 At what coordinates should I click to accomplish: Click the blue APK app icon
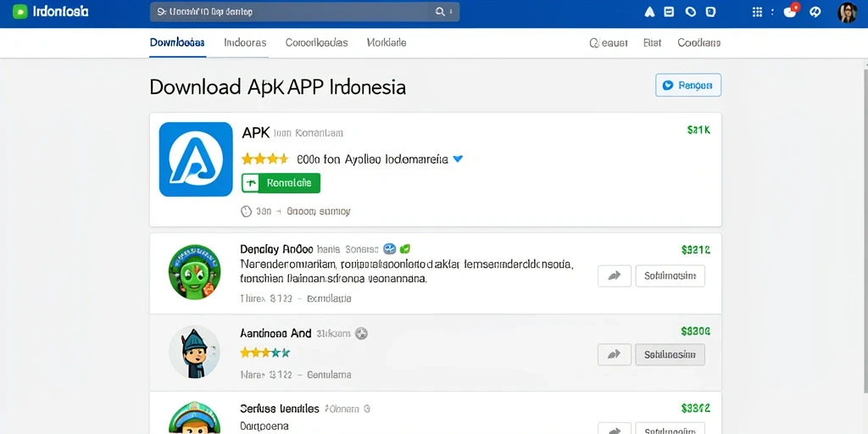(196, 159)
